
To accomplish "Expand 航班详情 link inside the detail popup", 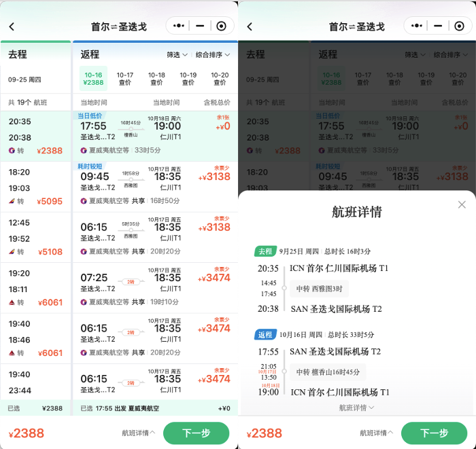I will [356, 408].
